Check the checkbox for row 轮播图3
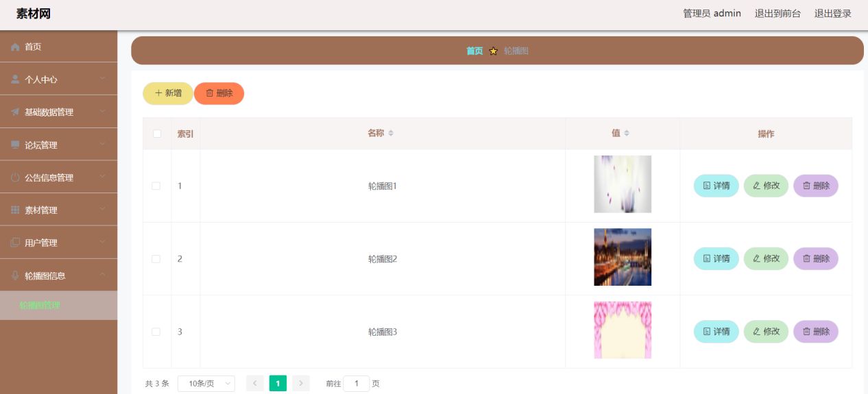 click(156, 332)
